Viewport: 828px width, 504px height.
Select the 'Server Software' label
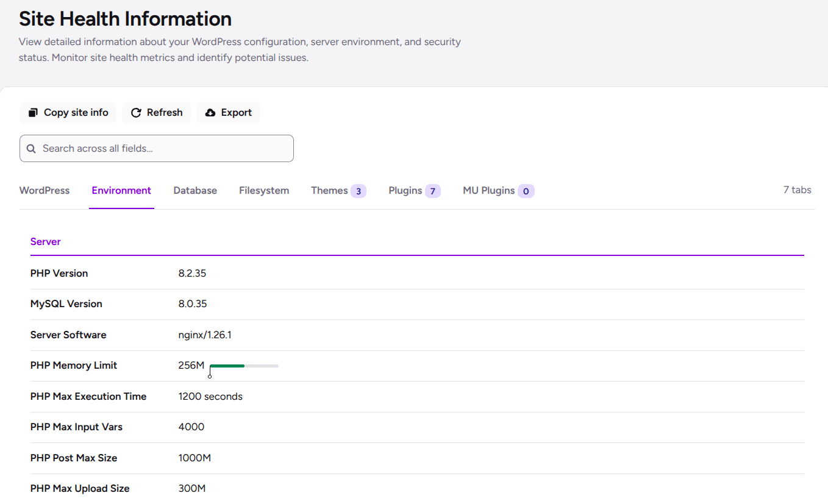68,335
